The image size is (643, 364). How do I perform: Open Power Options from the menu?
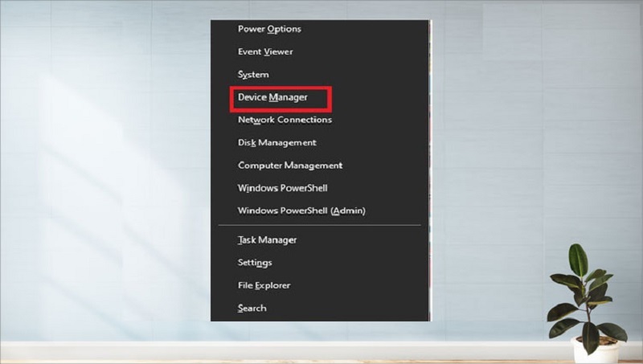pos(269,29)
